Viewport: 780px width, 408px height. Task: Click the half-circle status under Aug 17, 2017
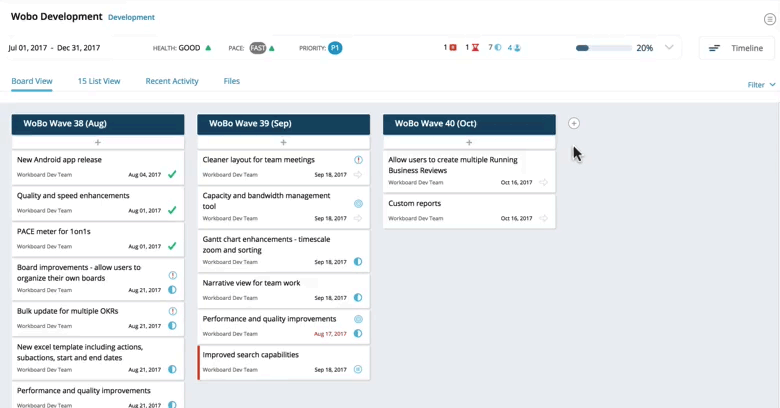point(358,333)
